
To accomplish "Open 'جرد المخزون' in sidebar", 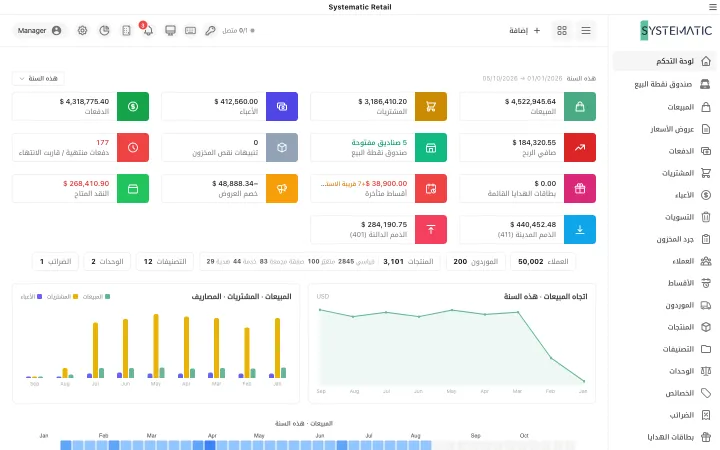I will coord(664,239).
